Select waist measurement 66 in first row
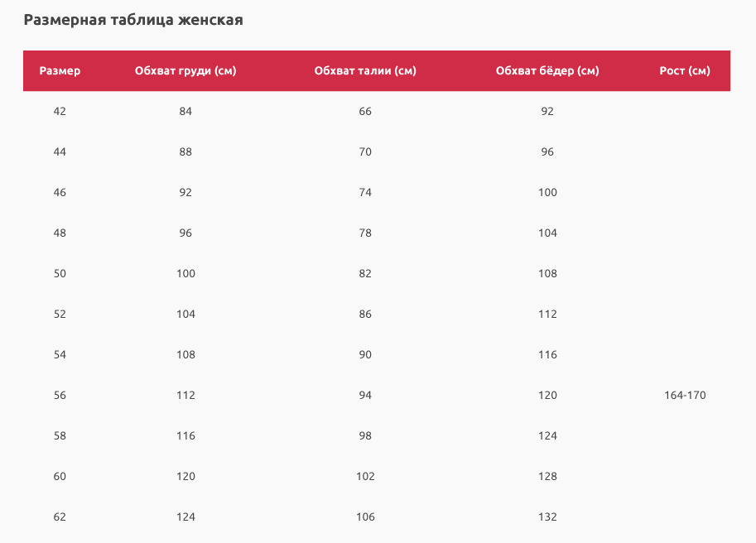The width and height of the screenshot is (756, 543). 365,112
